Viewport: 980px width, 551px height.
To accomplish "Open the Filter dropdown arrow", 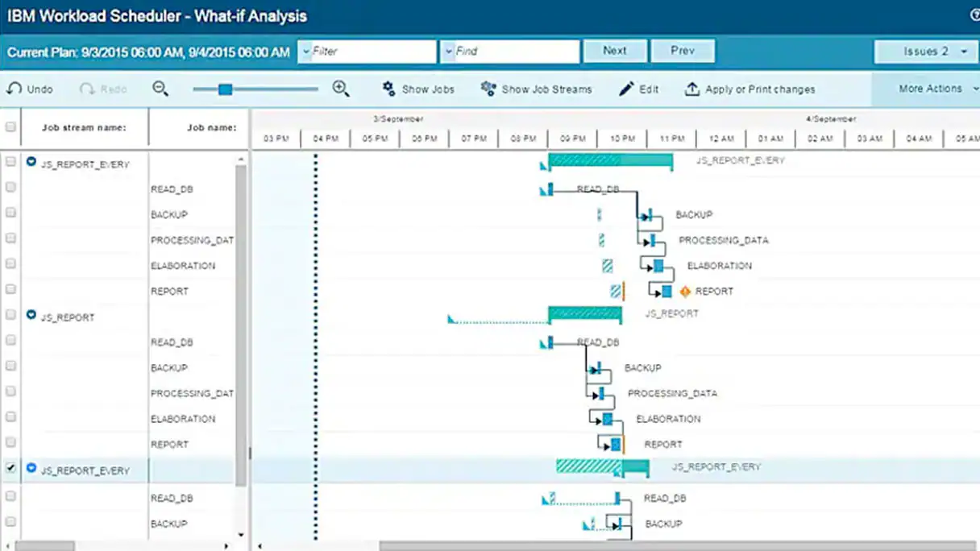I will (306, 51).
